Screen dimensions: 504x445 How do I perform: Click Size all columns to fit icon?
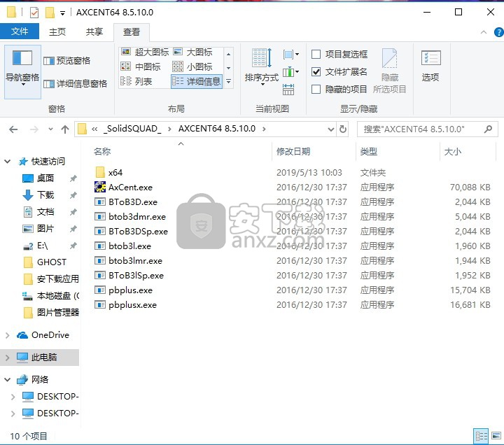pos(288,90)
